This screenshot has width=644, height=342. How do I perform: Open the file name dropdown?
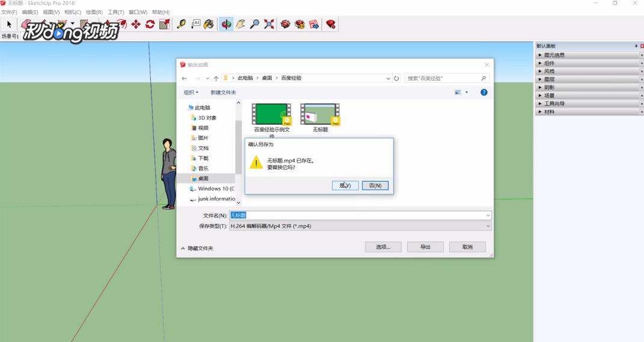(x=488, y=216)
